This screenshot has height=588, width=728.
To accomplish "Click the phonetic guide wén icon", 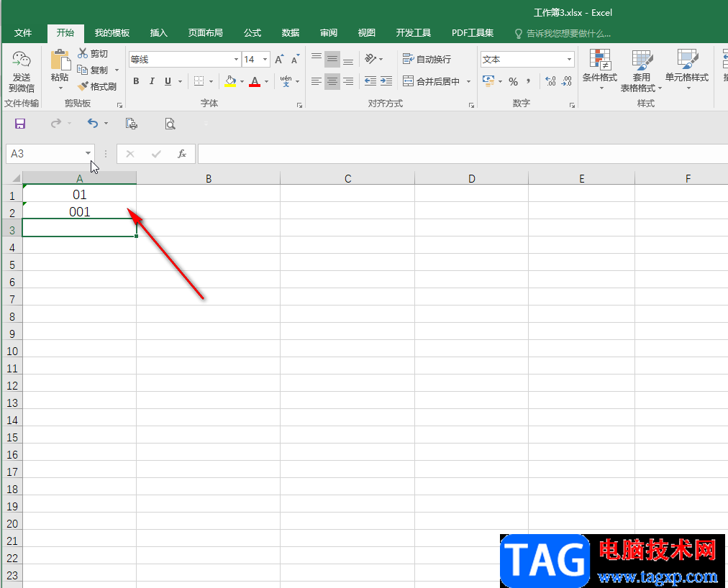I will point(286,81).
